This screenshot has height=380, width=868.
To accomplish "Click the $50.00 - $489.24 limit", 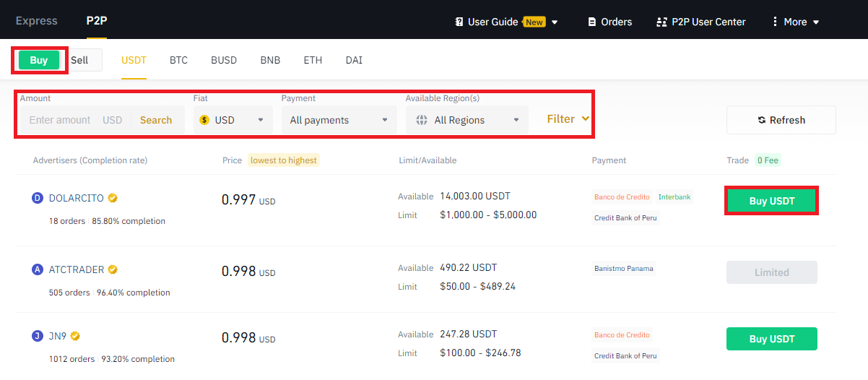I will [477, 286].
